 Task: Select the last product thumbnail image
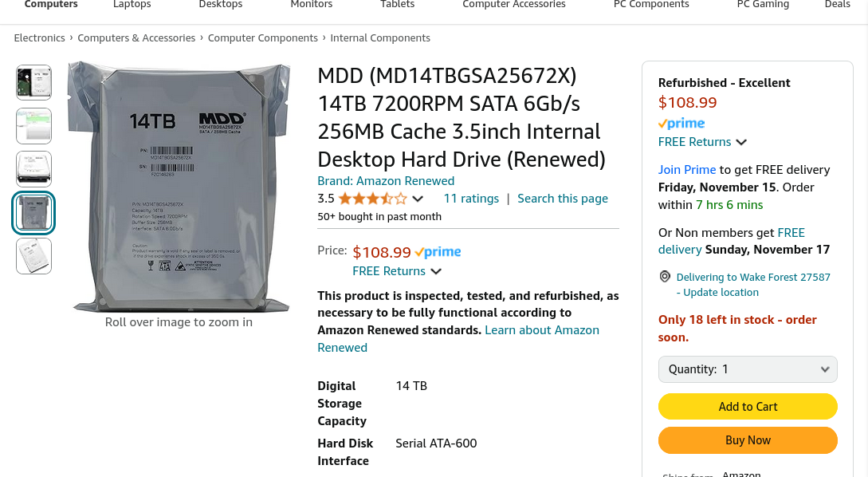pyautogui.click(x=33, y=256)
